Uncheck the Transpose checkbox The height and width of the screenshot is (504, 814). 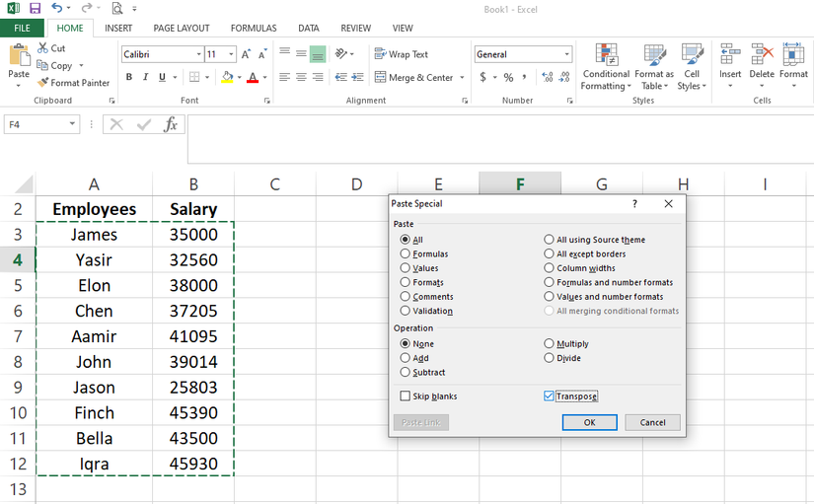[x=550, y=396]
